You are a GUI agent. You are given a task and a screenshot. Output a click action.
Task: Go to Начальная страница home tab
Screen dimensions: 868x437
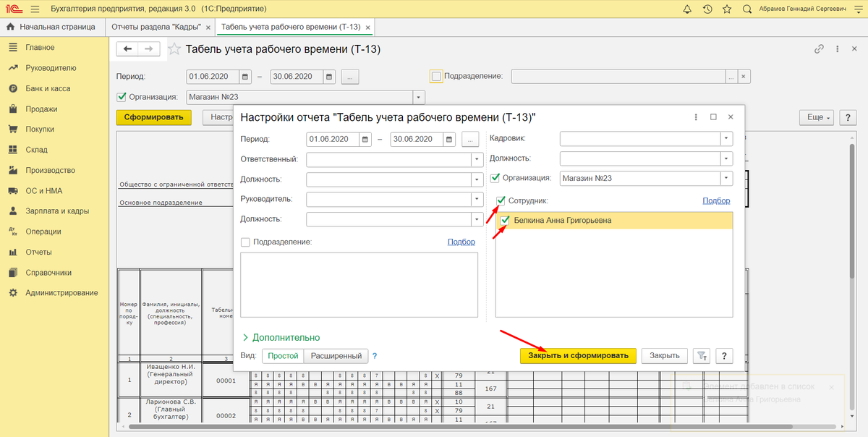[51, 27]
